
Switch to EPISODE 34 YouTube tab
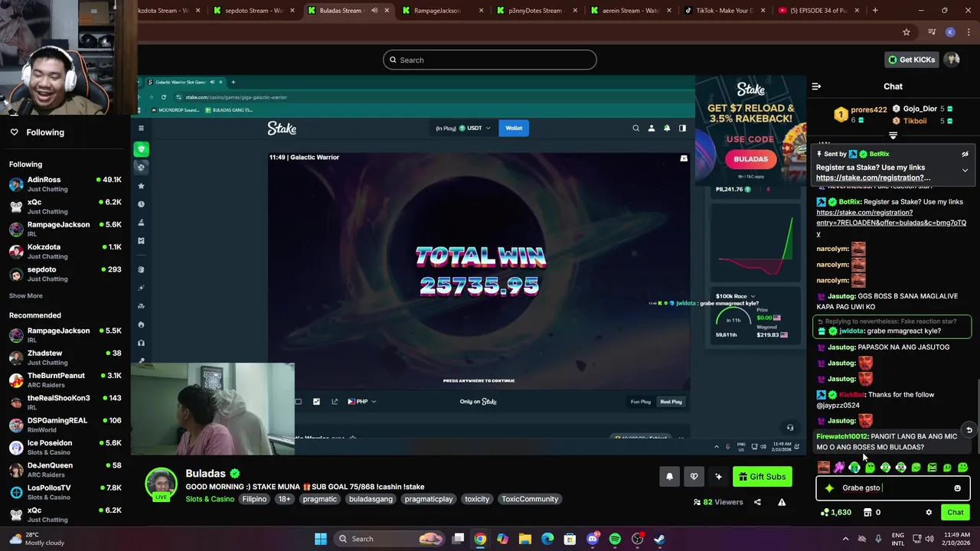pyautogui.click(x=818, y=11)
